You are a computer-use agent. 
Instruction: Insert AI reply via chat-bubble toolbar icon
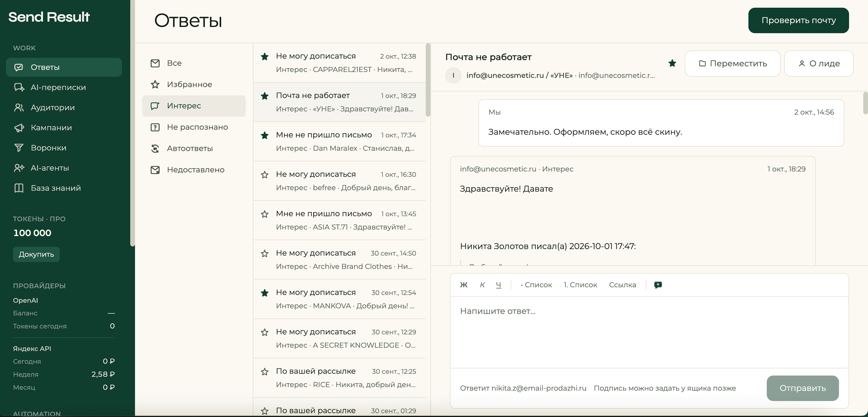658,285
